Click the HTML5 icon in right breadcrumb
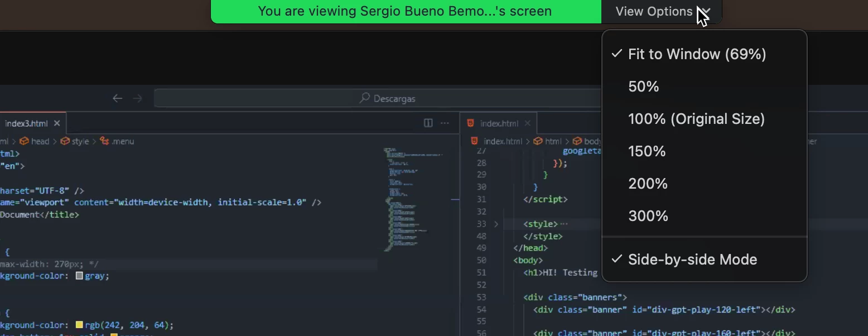The width and height of the screenshot is (868, 336). 475,141
